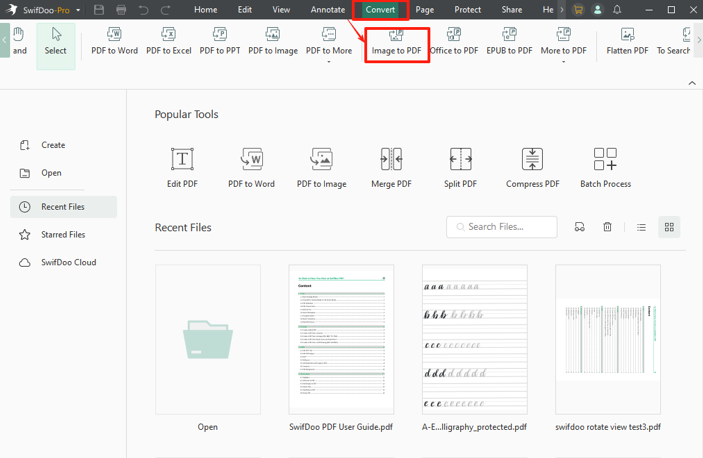Click the Undo arrow icon
The width and height of the screenshot is (703, 458).
coord(143,9)
